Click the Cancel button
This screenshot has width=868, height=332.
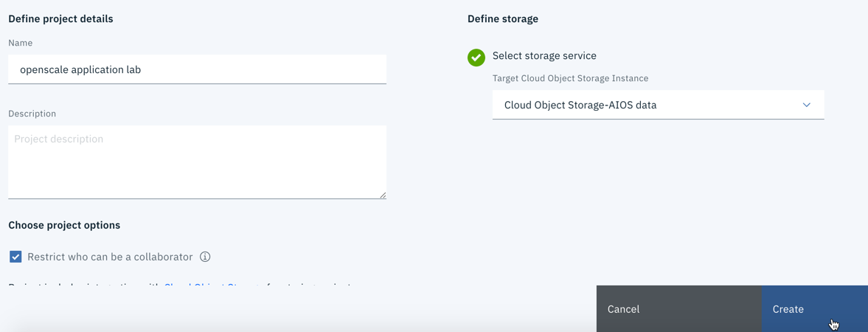click(x=679, y=308)
